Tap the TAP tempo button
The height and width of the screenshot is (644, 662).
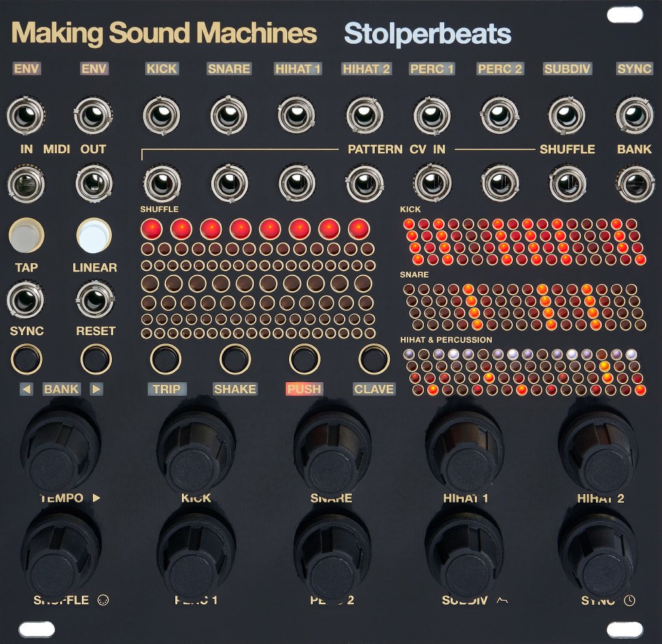[26, 235]
